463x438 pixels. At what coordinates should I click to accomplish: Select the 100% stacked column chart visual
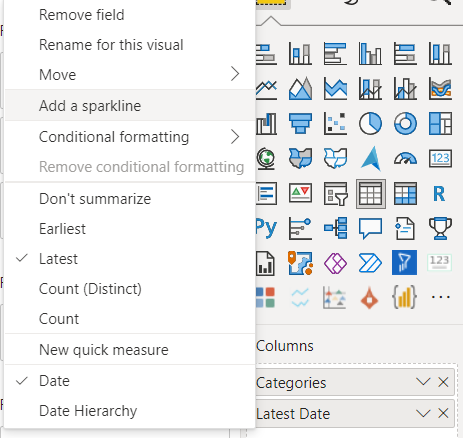(440, 53)
